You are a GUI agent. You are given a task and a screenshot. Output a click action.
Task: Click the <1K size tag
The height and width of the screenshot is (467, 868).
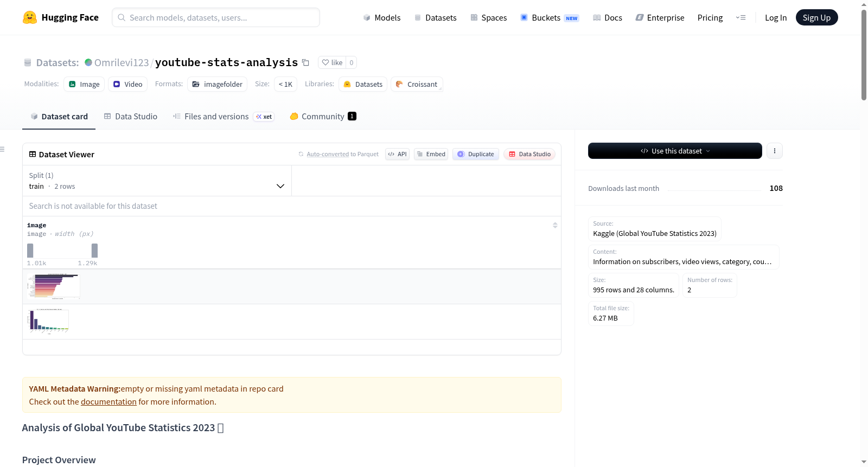click(285, 84)
